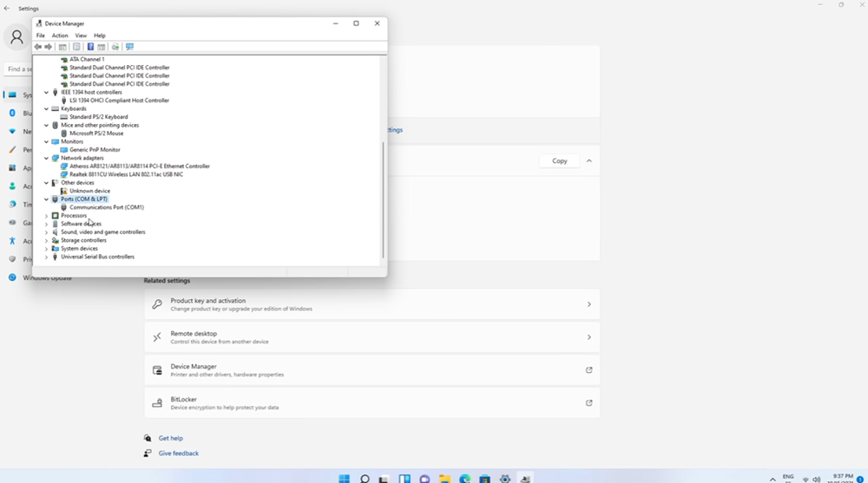Select Communications Port (COM1)

(x=107, y=207)
